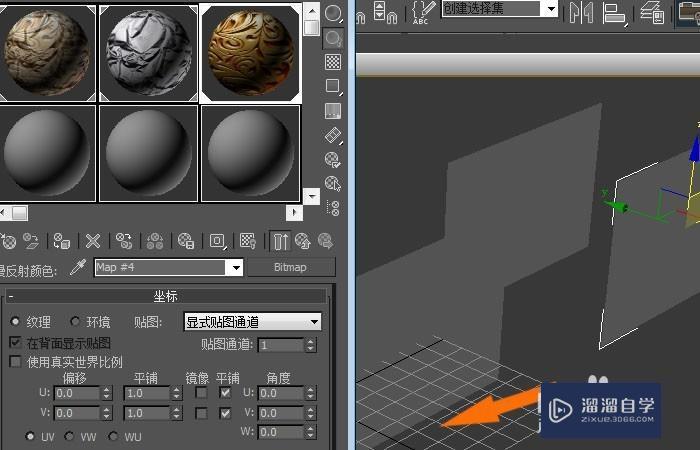Image resolution: width=700 pixels, height=450 pixels.
Task: Pick material with the eyedropper icon
Action: coord(78,267)
